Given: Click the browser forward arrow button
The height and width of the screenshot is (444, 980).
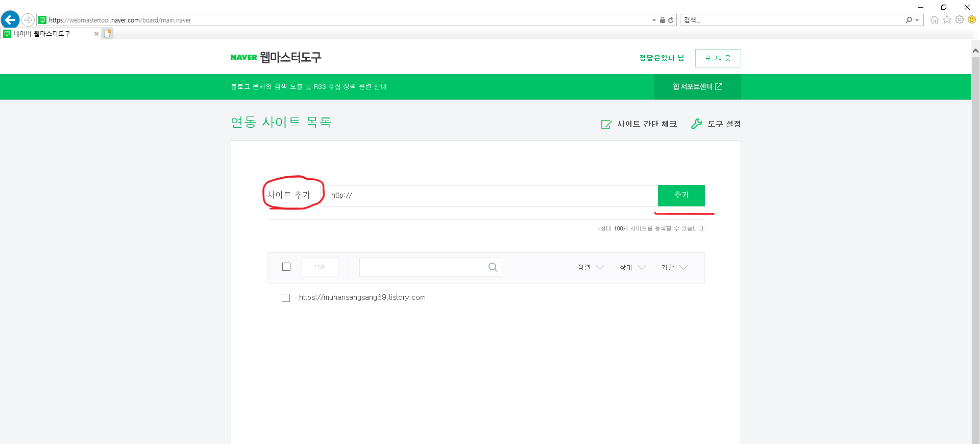Looking at the screenshot, I should click(28, 20).
